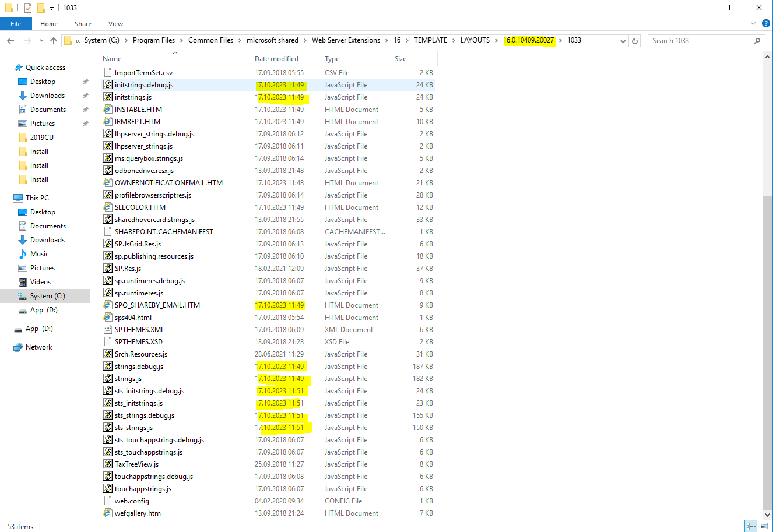Select the web.config file icon

pos(107,501)
